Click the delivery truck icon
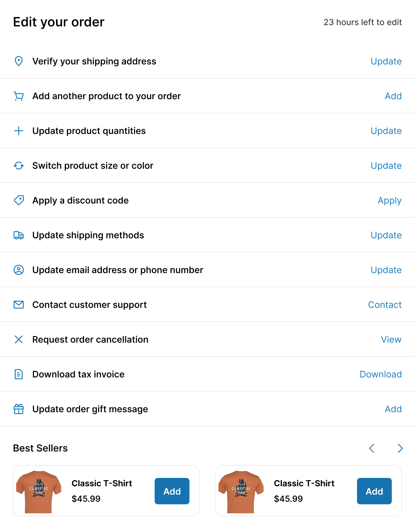Image resolution: width=415 pixels, height=532 pixels. (19, 235)
